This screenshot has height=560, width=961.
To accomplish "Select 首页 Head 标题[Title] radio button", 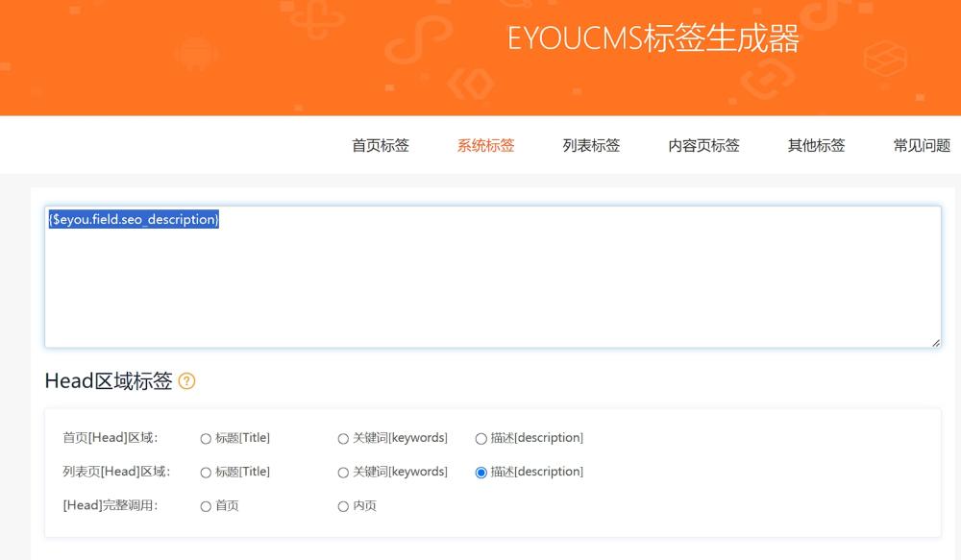I will pyautogui.click(x=206, y=439).
